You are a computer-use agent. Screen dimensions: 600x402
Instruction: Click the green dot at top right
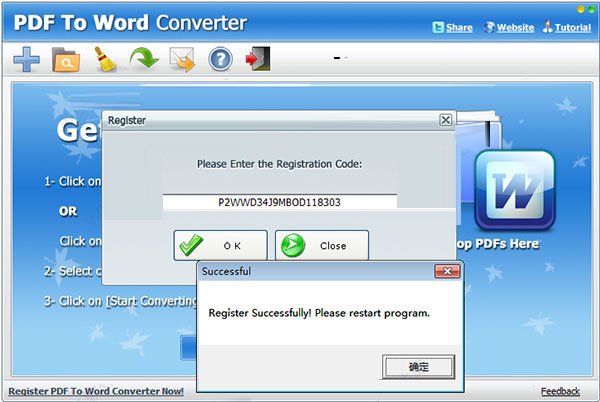pos(592,9)
